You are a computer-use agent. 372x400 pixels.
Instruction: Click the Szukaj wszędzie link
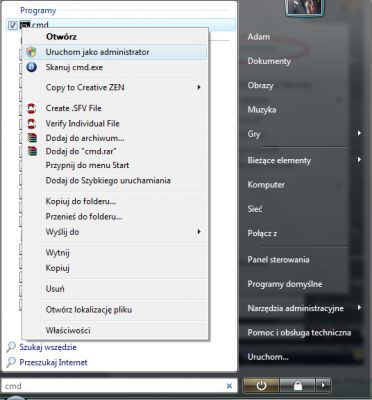click(48, 347)
